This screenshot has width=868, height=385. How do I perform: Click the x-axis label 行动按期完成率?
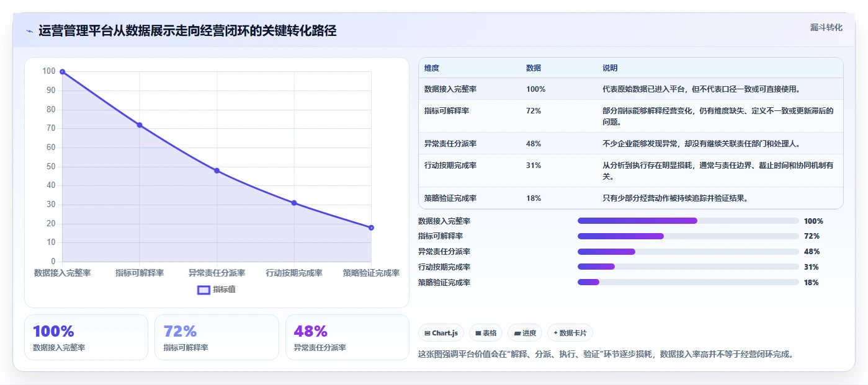pyautogui.click(x=294, y=273)
